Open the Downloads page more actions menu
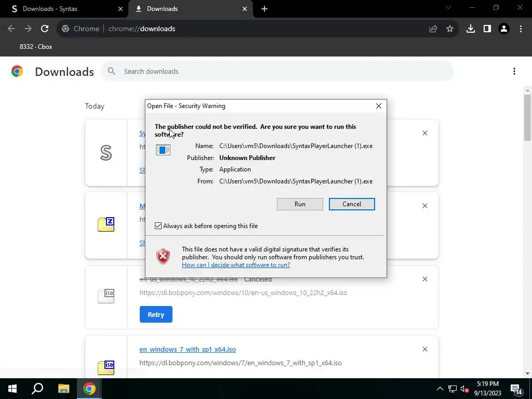 point(514,71)
